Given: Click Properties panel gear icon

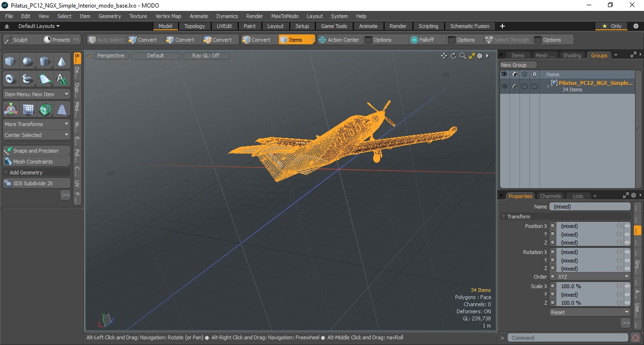Looking at the screenshot, I should point(634,195).
